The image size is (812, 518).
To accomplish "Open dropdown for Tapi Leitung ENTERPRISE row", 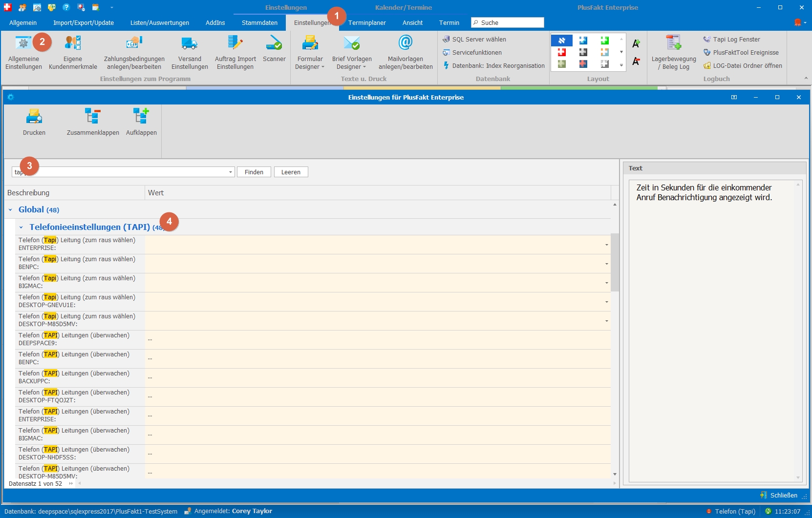I will click(607, 245).
